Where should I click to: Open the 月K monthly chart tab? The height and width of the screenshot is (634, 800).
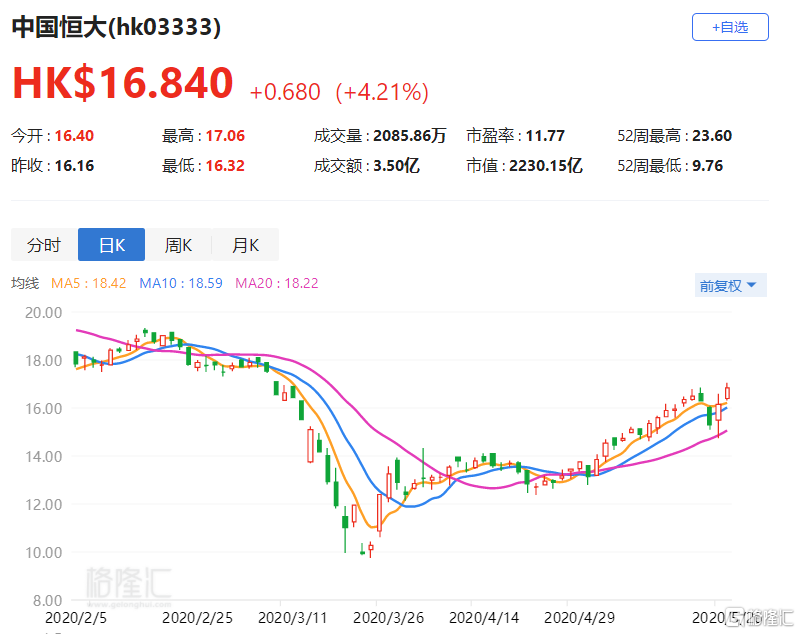[x=245, y=245]
